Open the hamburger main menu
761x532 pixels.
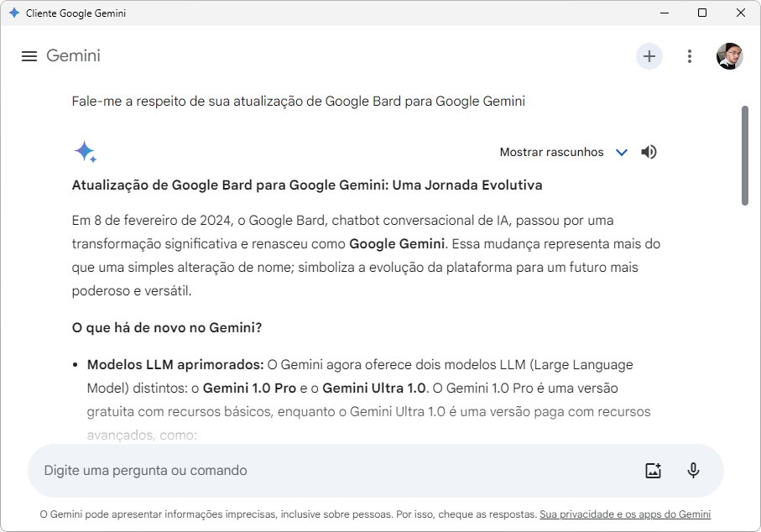pos(29,56)
